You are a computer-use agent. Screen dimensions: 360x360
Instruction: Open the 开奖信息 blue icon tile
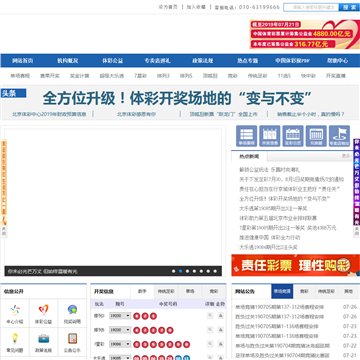pos(270,136)
